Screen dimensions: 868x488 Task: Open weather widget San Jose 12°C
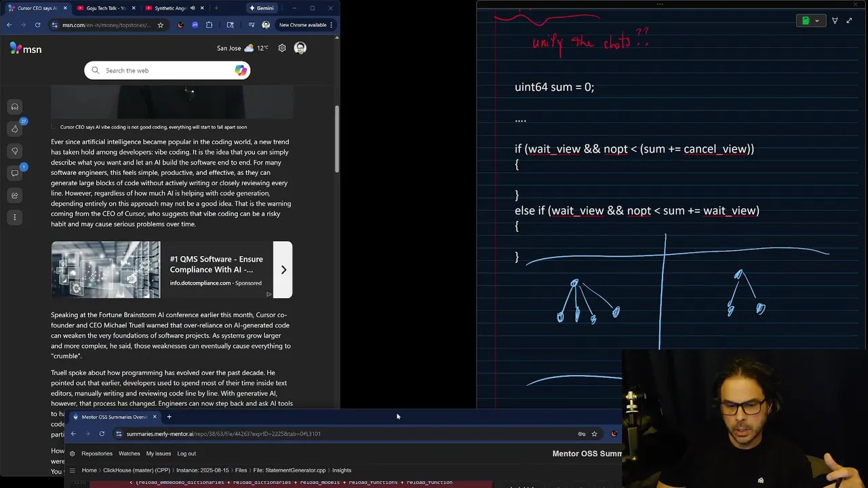tap(243, 48)
